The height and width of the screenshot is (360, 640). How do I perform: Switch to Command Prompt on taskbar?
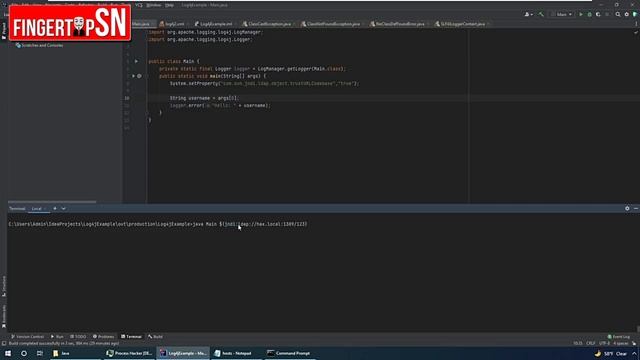pyautogui.click(x=290, y=353)
